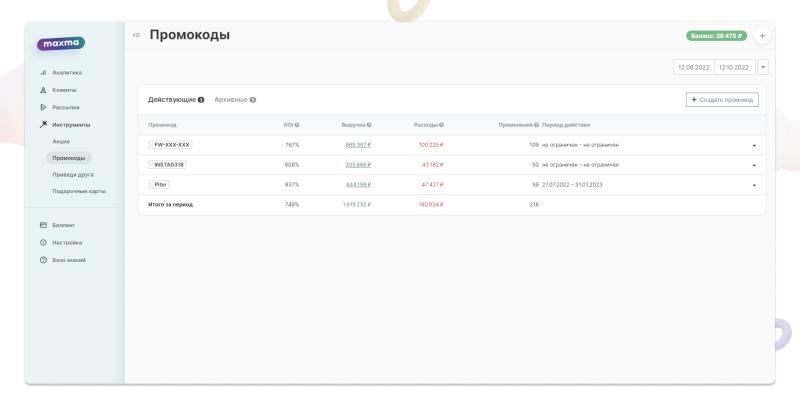Switch to the Архивные tab
This screenshot has width=800, height=406.
(235, 99)
